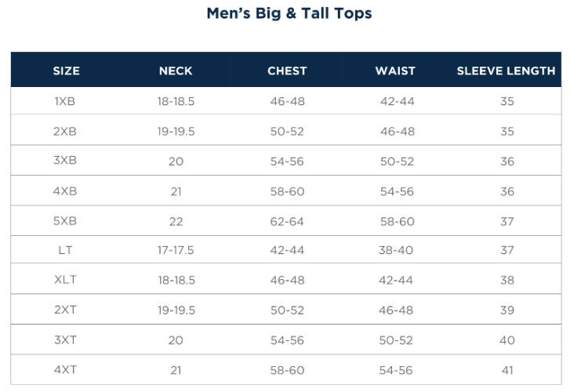Image resolution: width=570 pixels, height=392 pixels.
Task: Select the sleeve length 41 cell
Action: pyautogui.click(x=507, y=370)
